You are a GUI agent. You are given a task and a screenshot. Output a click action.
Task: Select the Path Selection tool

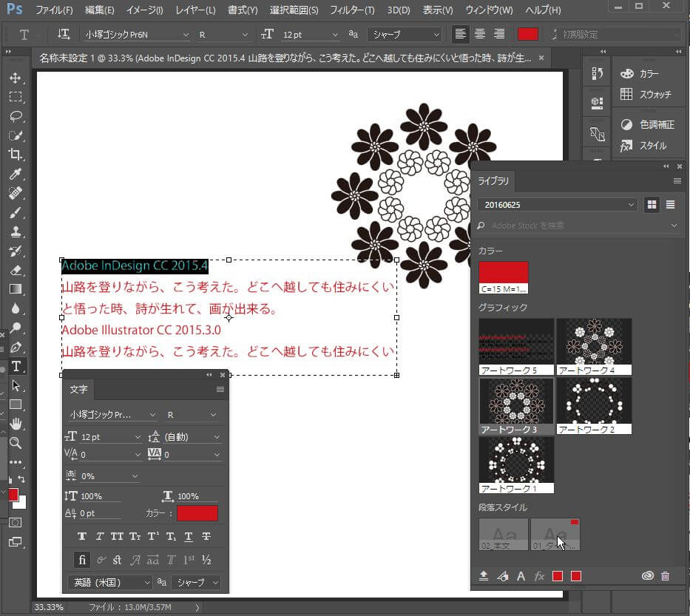point(16,386)
